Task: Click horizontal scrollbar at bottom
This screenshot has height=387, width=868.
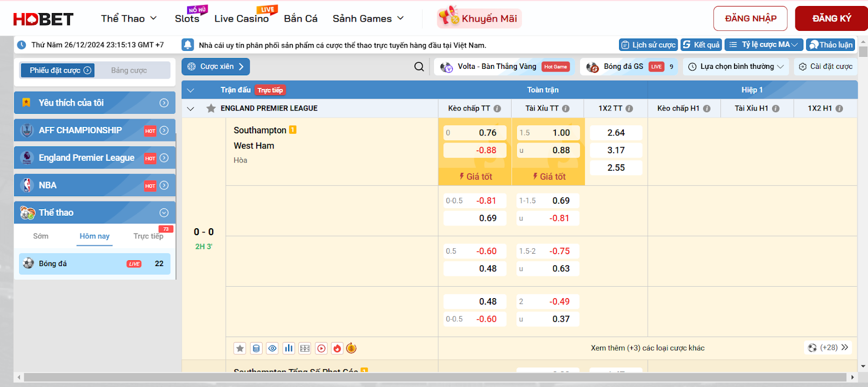Action: [x=435, y=377]
